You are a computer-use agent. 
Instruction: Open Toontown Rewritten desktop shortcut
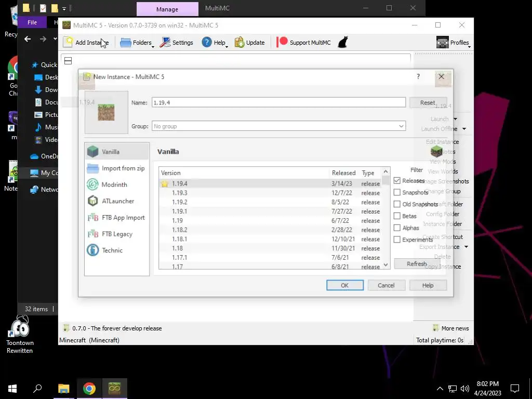[20, 335]
